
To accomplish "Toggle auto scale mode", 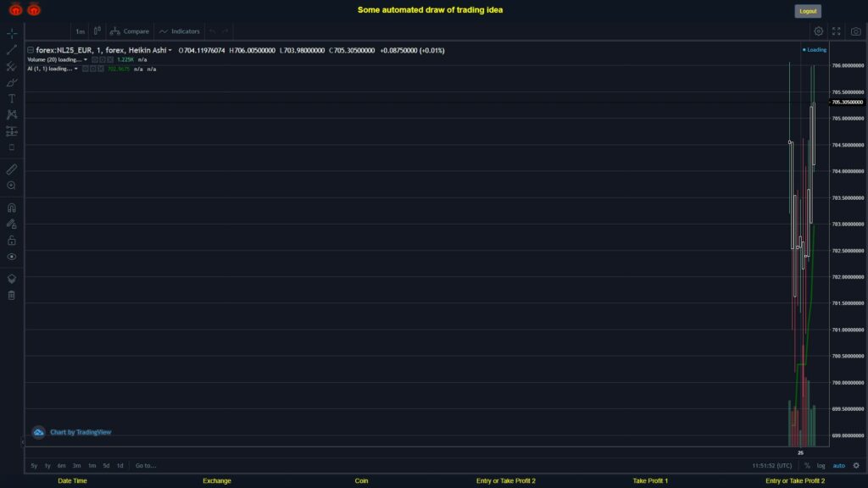I will click(838, 466).
